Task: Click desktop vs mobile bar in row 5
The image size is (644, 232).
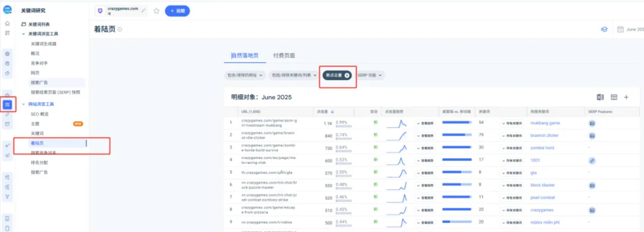Action: pyautogui.click(x=457, y=172)
